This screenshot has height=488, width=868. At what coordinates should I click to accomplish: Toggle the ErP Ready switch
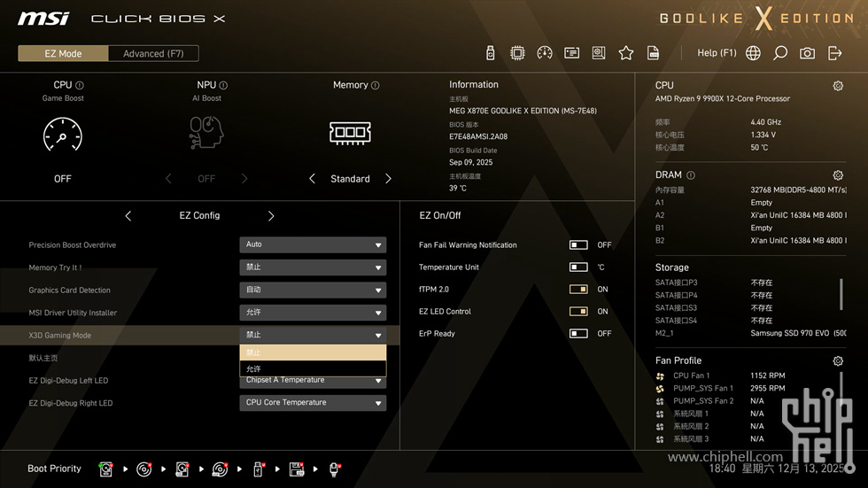(x=578, y=334)
